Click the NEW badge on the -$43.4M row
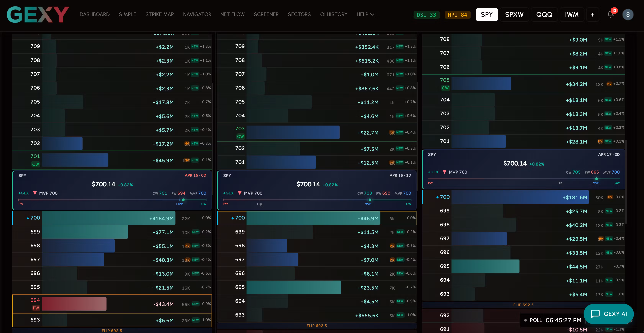This screenshot has height=333, width=644. click(x=196, y=304)
